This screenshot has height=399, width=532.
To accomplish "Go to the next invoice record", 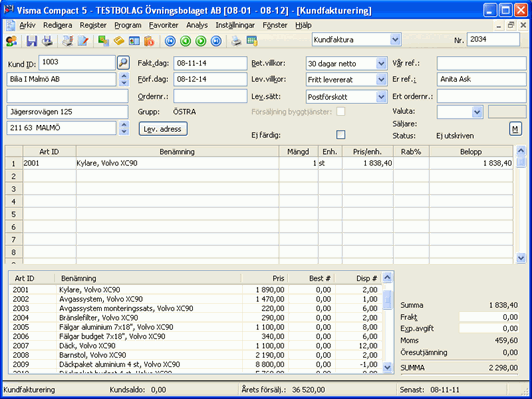I will pos(201,41).
